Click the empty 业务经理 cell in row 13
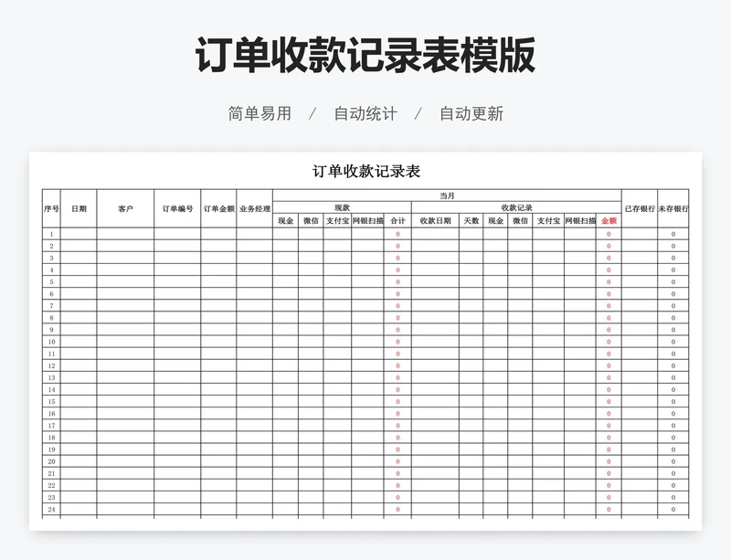This screenshot has width=731, height=560. pos(255,377)
